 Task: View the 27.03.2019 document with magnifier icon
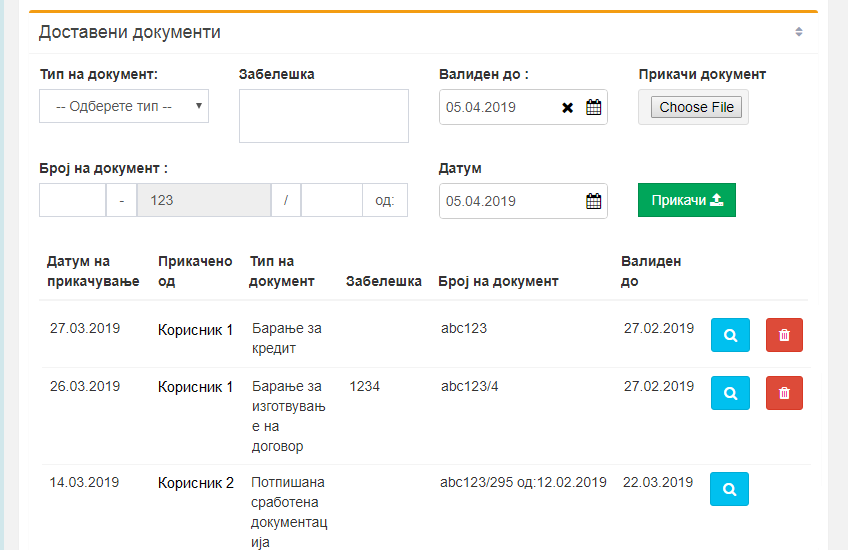point(730,335)
